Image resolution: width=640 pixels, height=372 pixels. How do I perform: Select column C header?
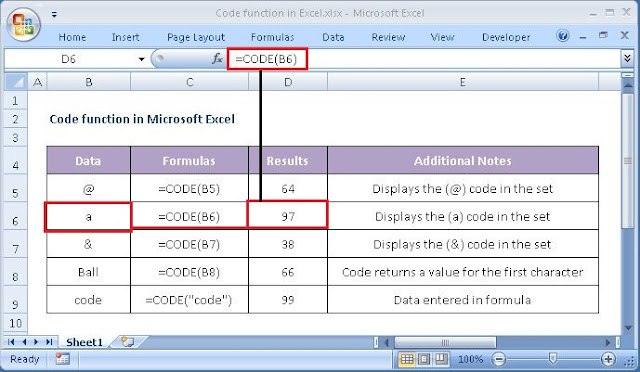189,82
